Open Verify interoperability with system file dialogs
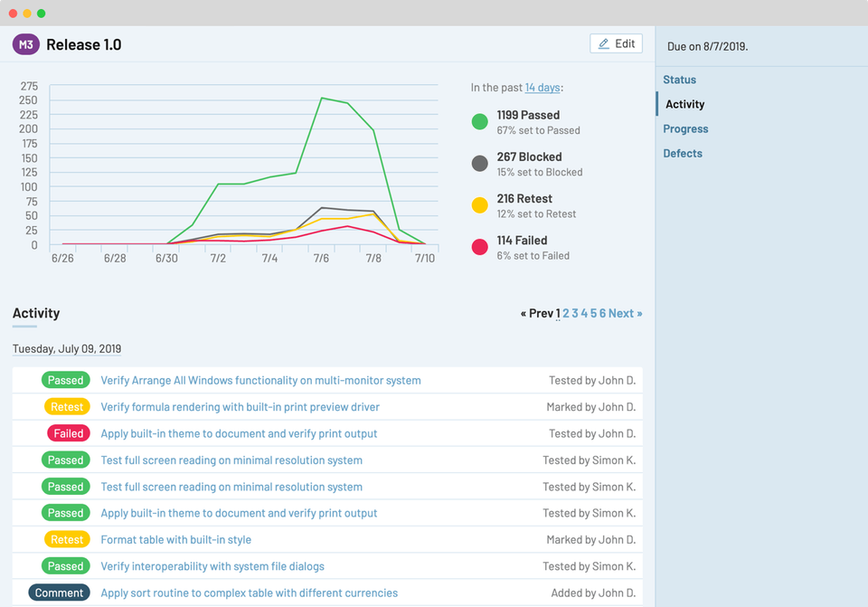868x607 pixels. click(x=212, y=566)
